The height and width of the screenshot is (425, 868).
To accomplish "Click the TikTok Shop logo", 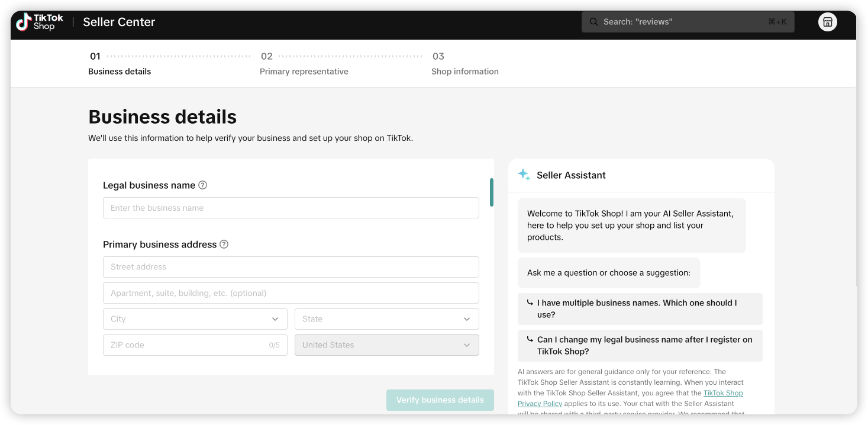I will coord(40,22).
